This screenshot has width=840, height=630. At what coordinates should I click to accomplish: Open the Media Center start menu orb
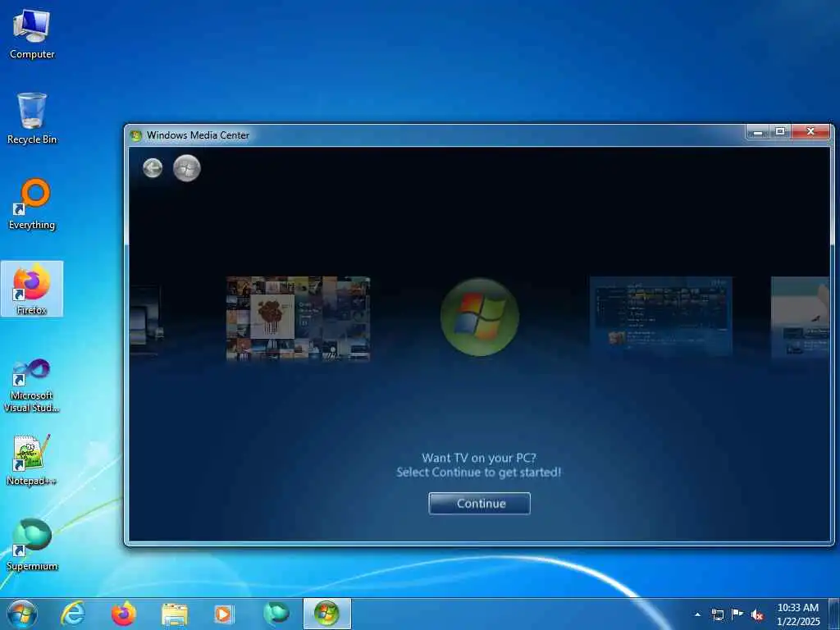coord(187,168)
